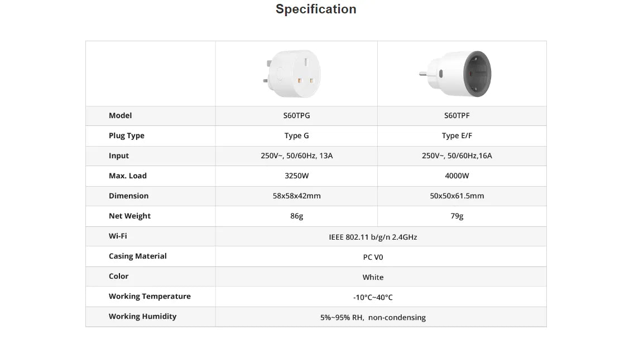Click the Type G plug type value
This screenshot has width=644, height=345.
296,136
